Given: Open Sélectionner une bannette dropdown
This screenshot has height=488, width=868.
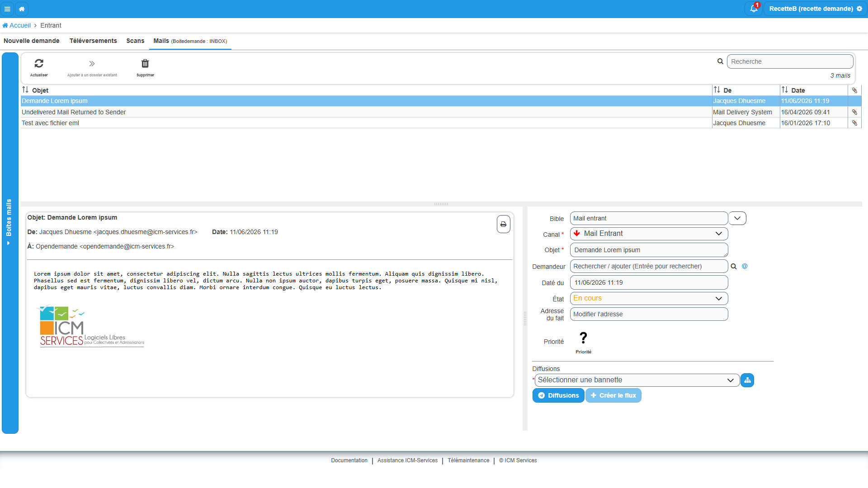Looking at the screenshot, I should click(637, 380).
